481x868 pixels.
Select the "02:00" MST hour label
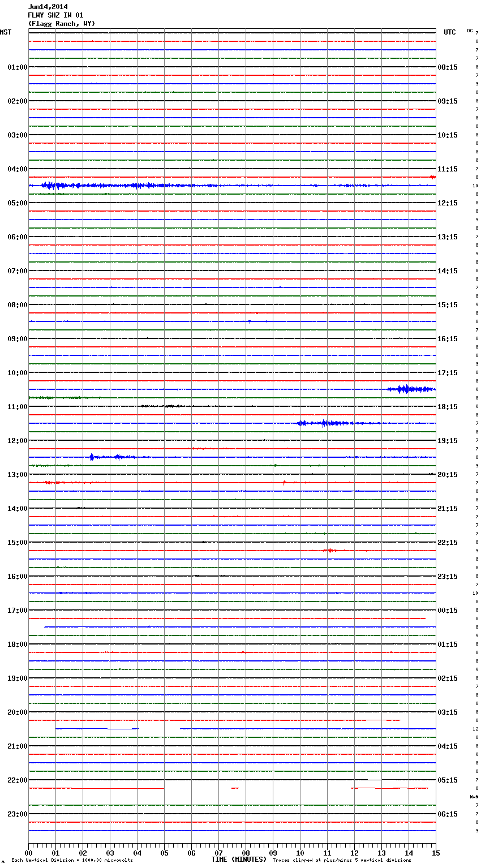click(17, 101)
